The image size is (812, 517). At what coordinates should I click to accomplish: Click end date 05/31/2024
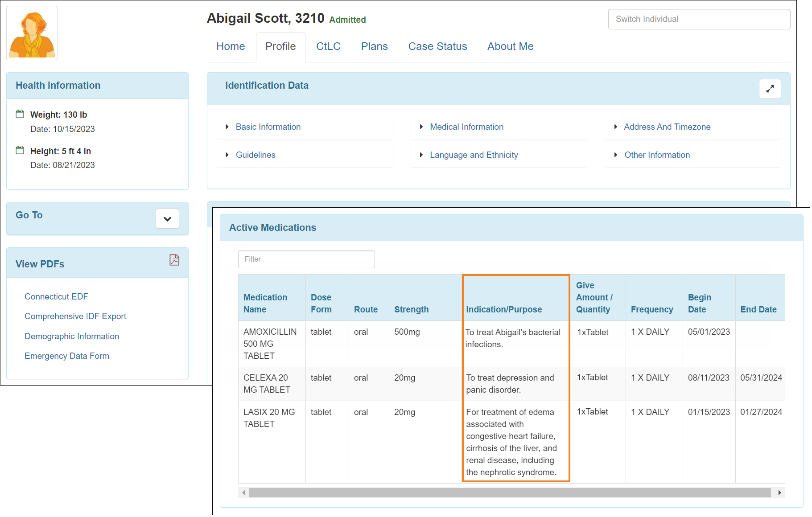(761, 378)
